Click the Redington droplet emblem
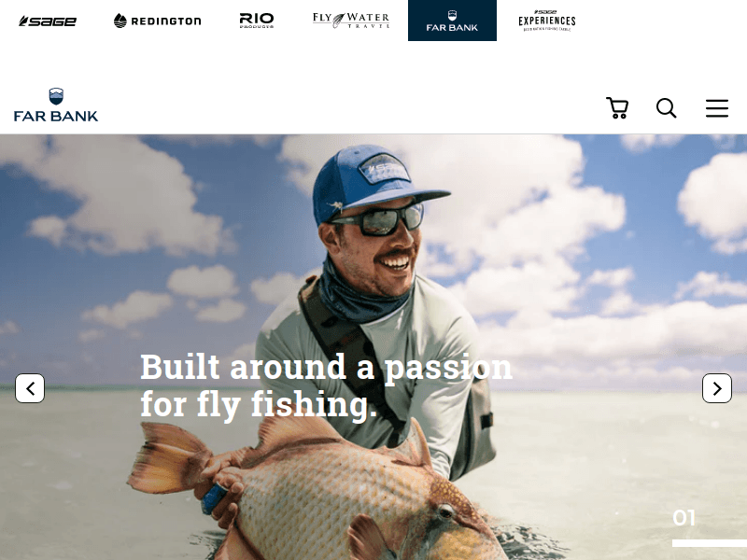747x560 pixels. point(120,21)
